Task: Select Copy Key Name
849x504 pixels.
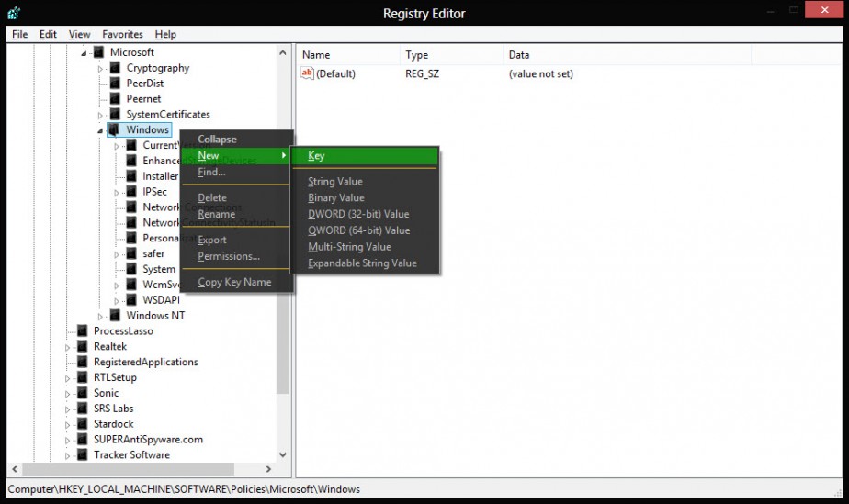Action: coord(236,282)
